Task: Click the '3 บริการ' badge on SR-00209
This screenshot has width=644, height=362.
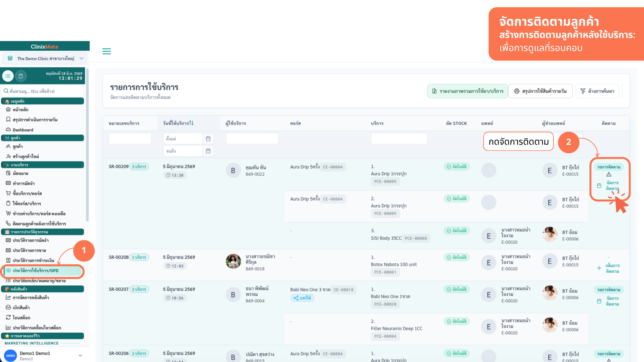Action: click(x=139, y=167)
